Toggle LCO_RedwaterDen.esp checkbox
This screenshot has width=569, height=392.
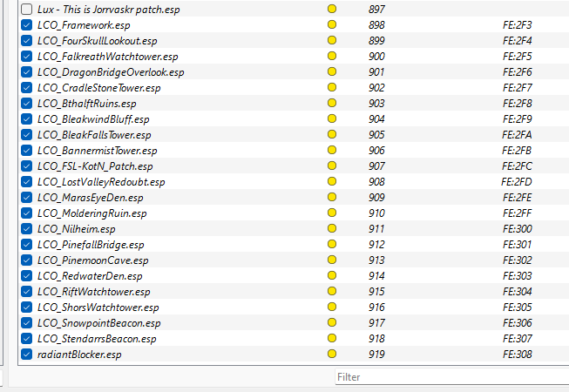click(x=26, y=275)
